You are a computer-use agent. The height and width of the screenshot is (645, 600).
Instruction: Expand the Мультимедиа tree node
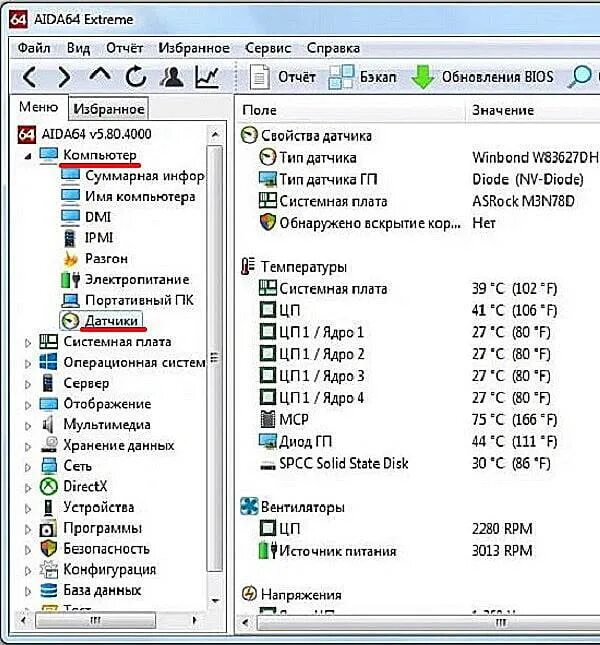(28, 426)
